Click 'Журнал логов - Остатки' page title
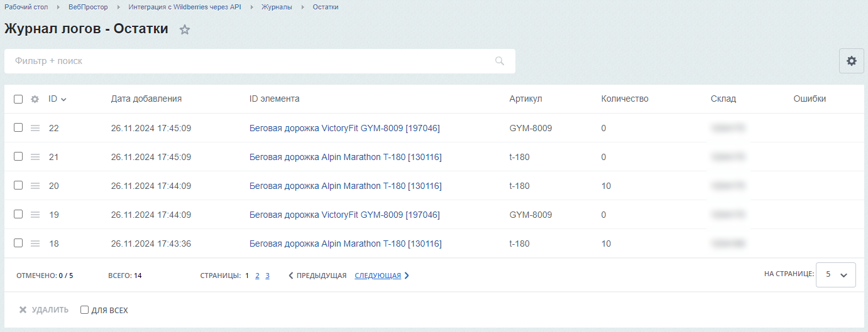Viewport: 868px width, 332px height. (86, 28)
